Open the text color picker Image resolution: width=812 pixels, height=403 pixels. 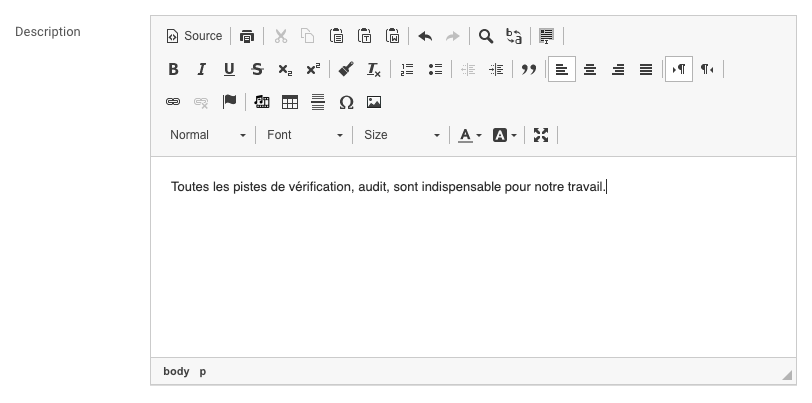pyautogui.click(x=470, y=135)
